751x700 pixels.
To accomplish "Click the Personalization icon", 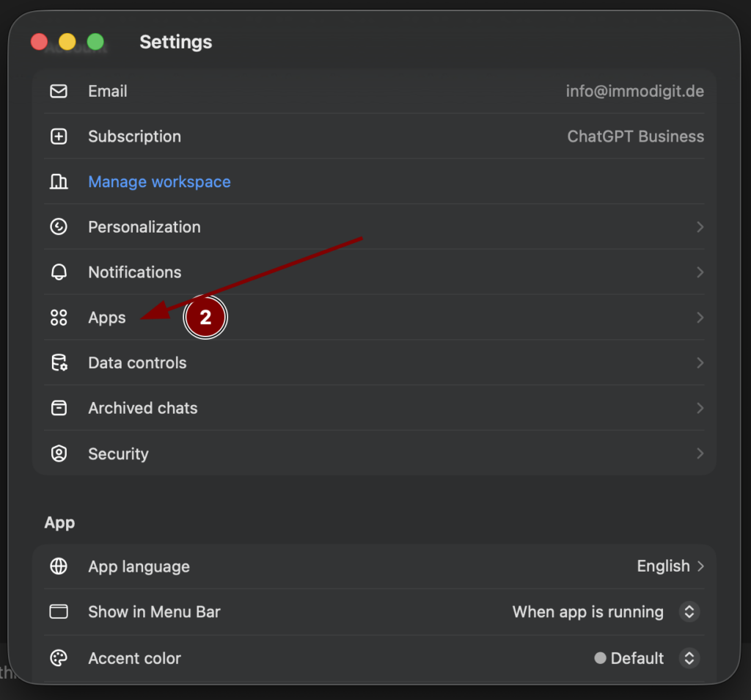I will (x=59, y=227).
